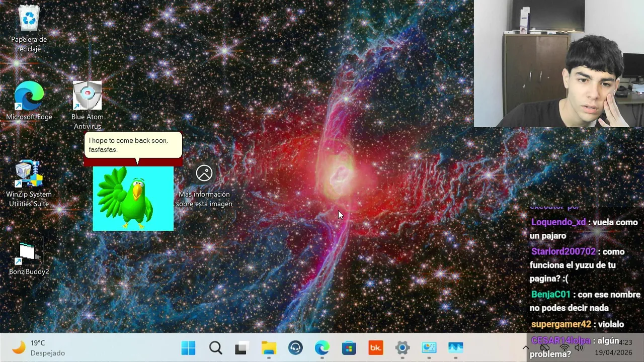This screenshot has width=644, height=362.
Task: Click the BenjaC01 username in chat
Action: click(x=551, y=295)
